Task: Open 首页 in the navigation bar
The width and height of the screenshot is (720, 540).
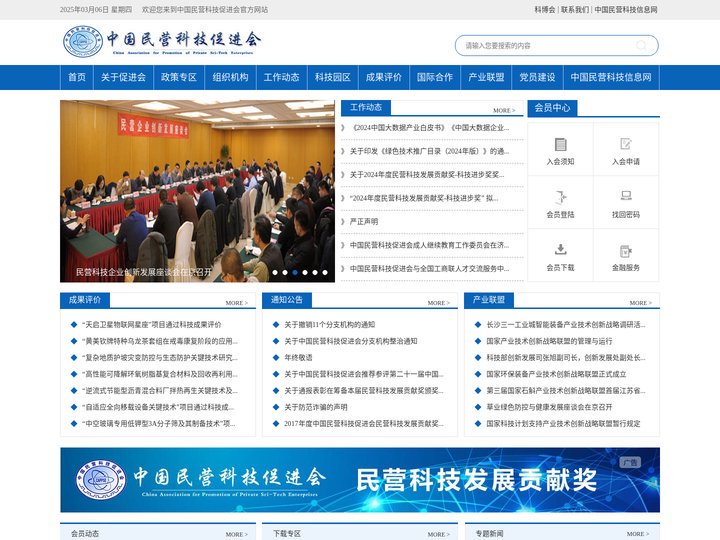Action: coord(77,77)
